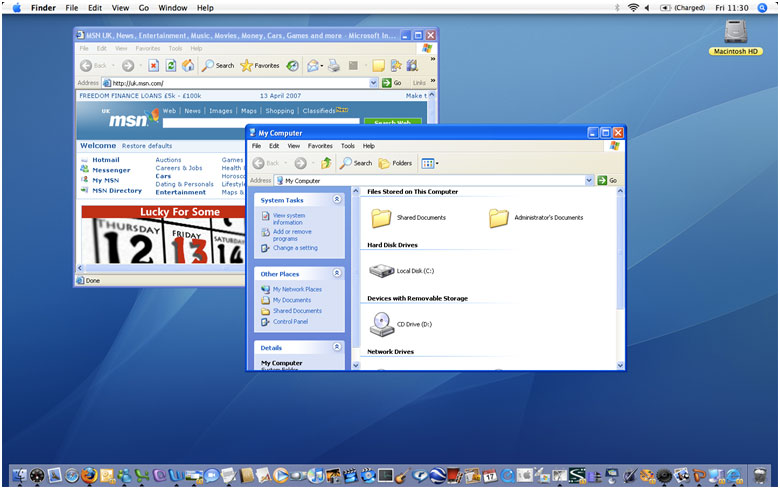
Task: Click the Search magnifier in Internet Explorer toolbar
Action: tap(208, 65)
